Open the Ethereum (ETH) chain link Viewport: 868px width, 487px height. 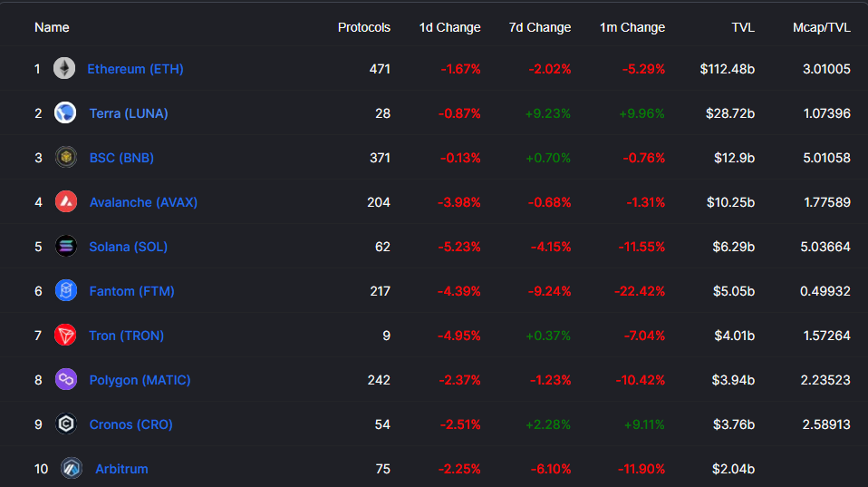[135, 69]
